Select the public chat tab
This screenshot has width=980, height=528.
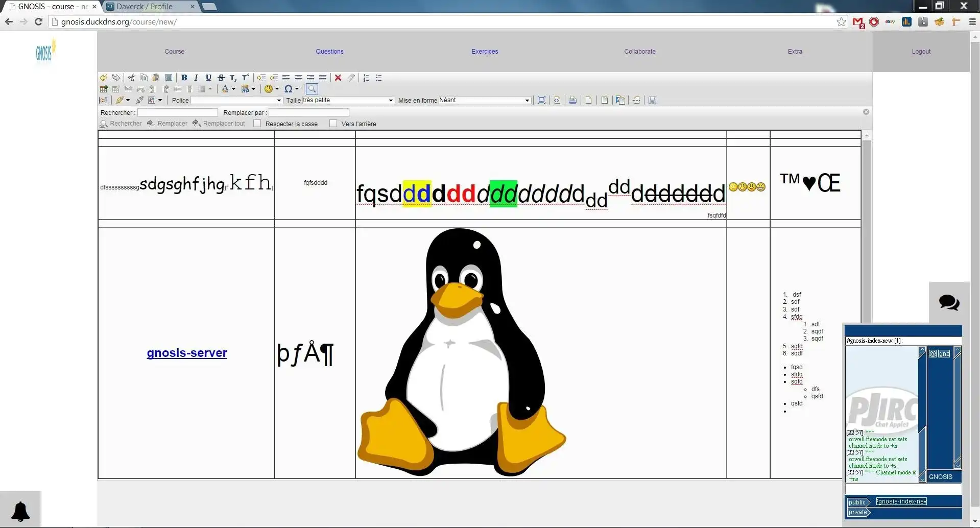pos(857,502)
